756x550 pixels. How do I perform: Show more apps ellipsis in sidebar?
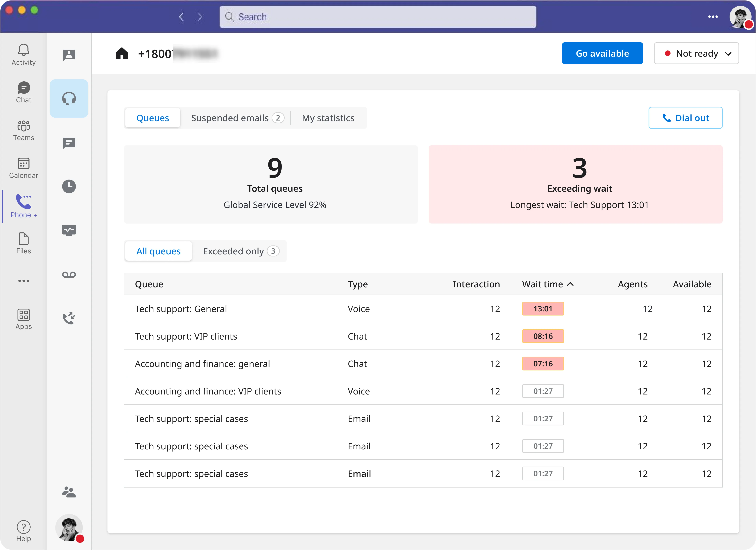23,281
